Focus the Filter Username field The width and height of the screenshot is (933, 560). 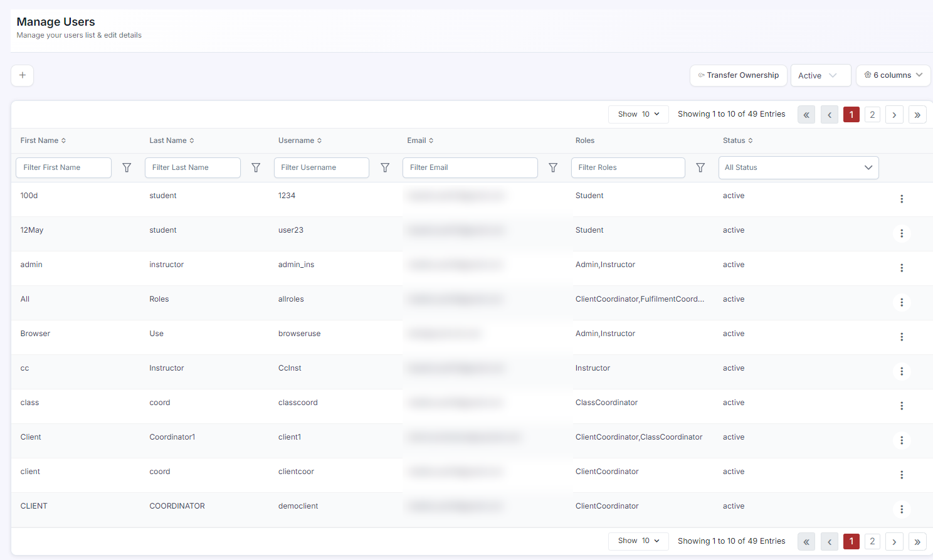[322, 167]
